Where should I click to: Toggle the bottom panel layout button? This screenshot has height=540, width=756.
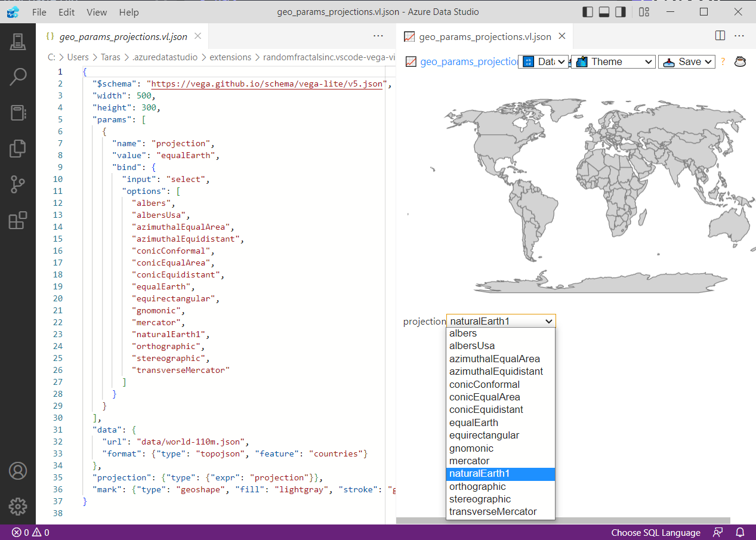604,12
